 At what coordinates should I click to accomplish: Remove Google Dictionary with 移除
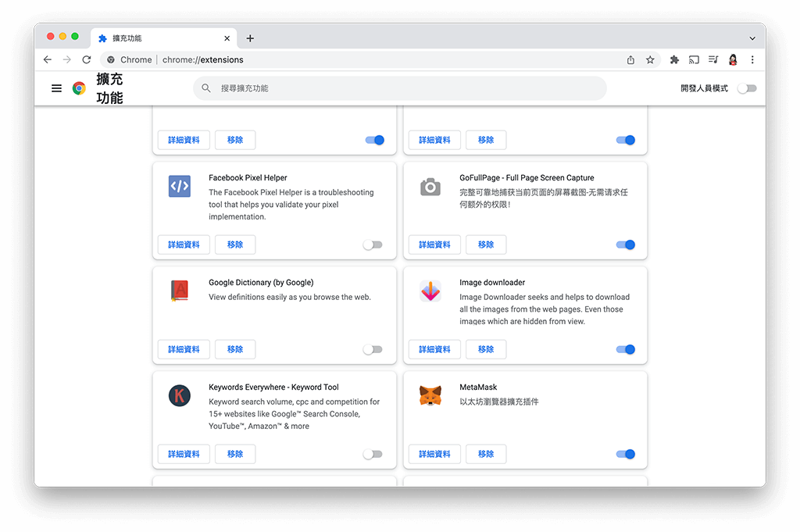point(235,349)
